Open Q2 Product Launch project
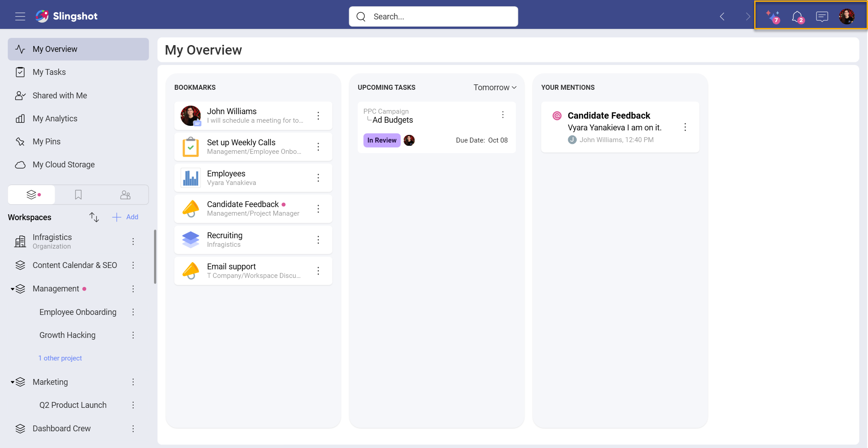This screenshot has width=868, height=448. click(x=73, y=405)
